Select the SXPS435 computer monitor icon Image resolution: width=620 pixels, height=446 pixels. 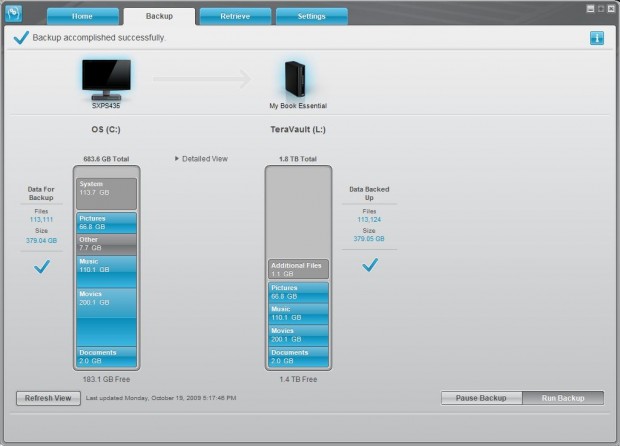click(106, 79)
